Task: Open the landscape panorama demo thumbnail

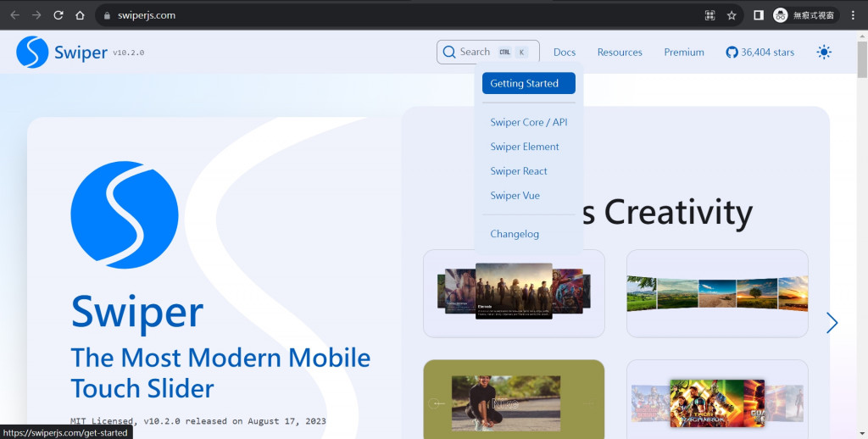Action: coord(717,293)
